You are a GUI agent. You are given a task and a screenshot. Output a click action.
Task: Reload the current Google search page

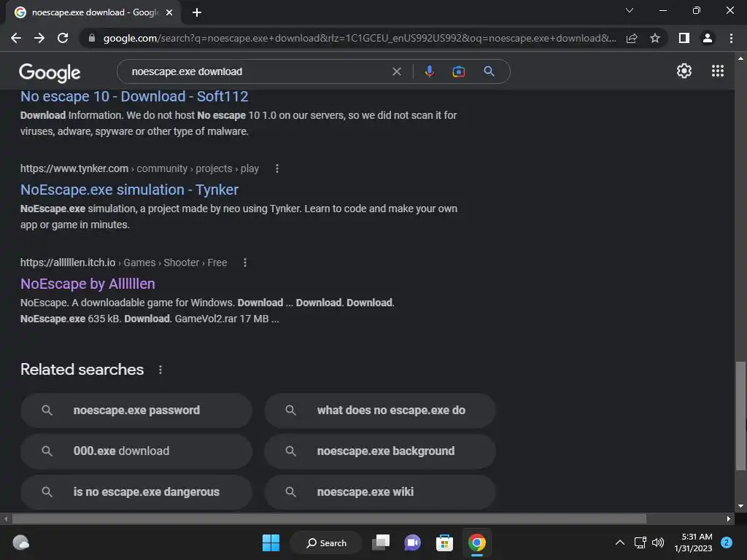(x=63, y=38)
